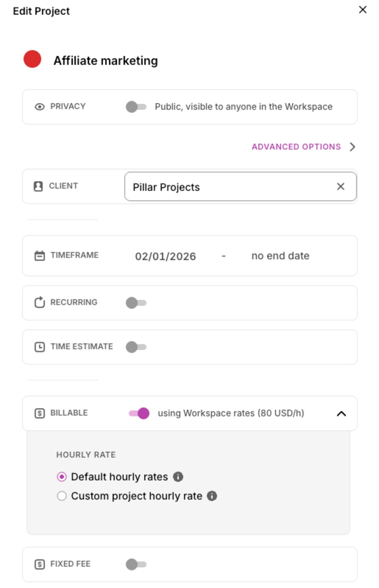379x588 pixels.
Task: Enable the Time Estimate toggle
Action: click(x=136, y=346)
